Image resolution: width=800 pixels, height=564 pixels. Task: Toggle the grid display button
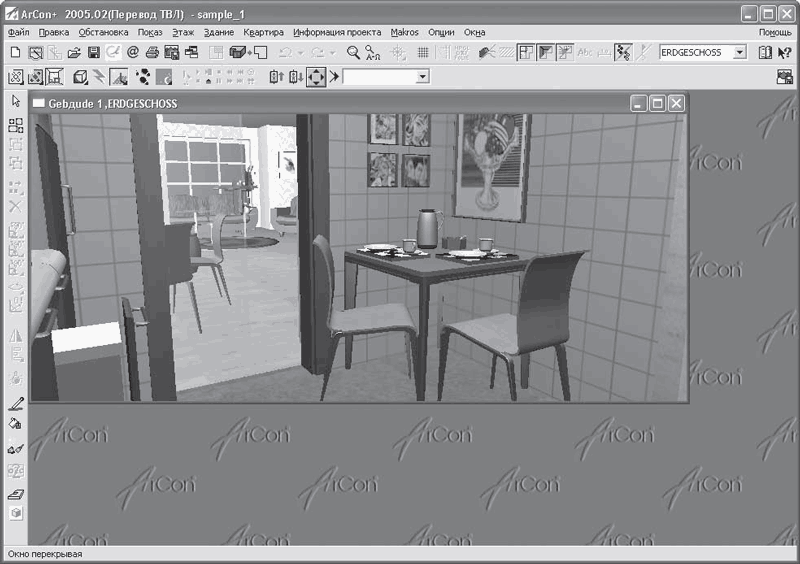coord(424,52)
